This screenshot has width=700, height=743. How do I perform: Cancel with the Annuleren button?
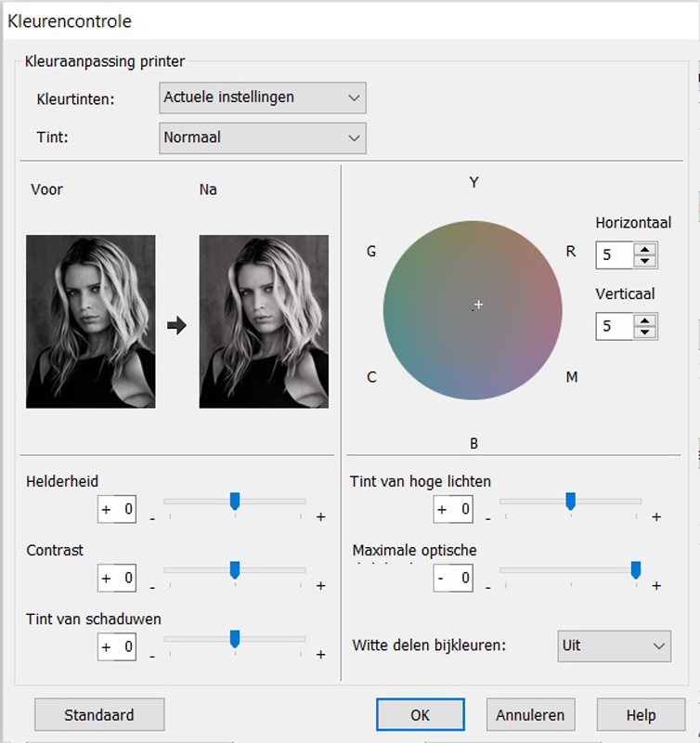coord(530,714)
